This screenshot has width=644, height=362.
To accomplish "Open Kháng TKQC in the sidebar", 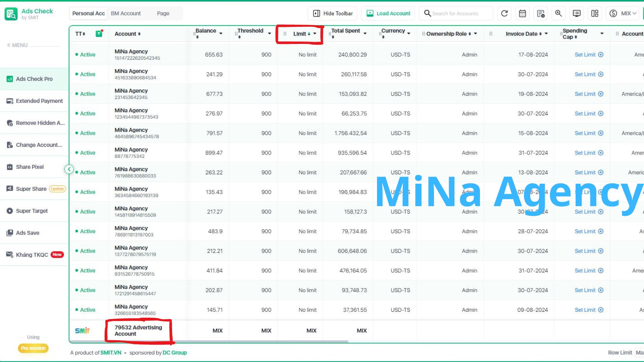I will [34, 255].
